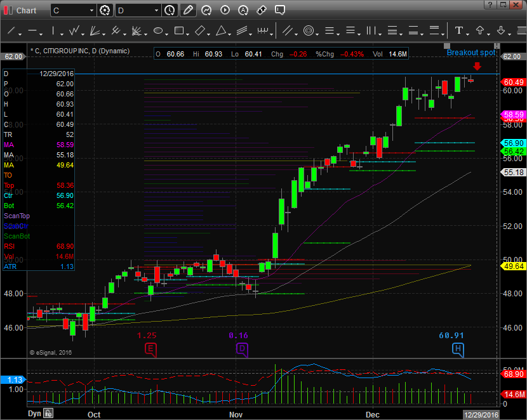This screenshot has height=420, width=527.
Task: Click the purple D dividend marker
Action: point(242,350)
